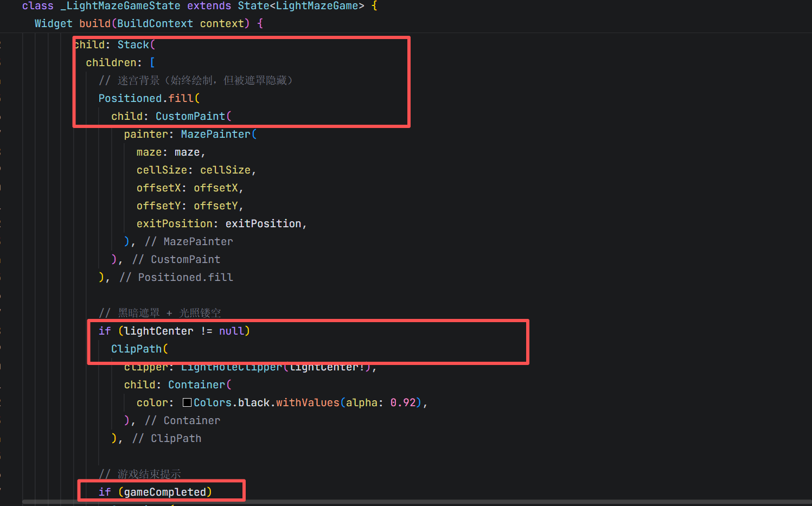Click the 'painter: MazePainter(' line
The width and height of the screenshot is (812, 506).
pos(190,134)
